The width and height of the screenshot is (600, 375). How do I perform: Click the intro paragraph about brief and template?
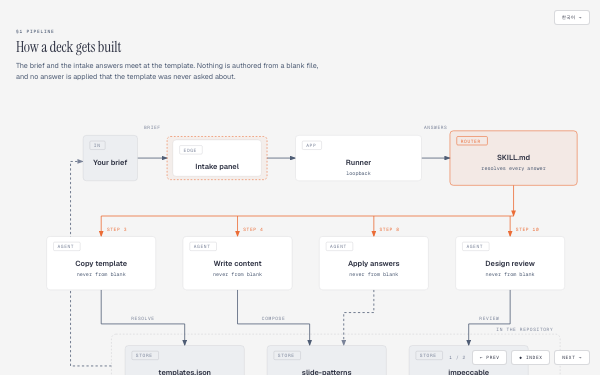[x=167, y=71]
